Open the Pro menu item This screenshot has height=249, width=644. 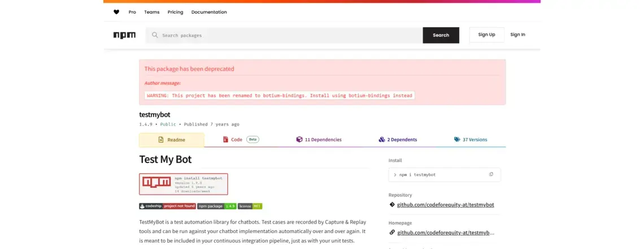(132, 12)
